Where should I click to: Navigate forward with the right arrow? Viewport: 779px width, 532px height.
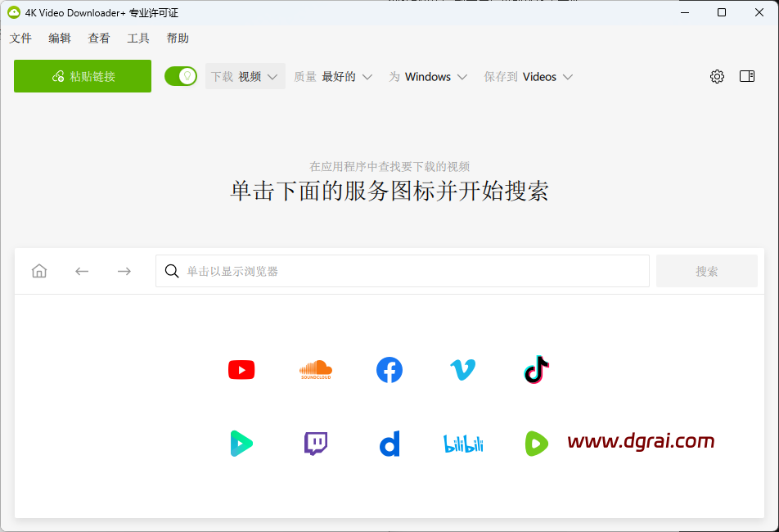pos(124,271)
